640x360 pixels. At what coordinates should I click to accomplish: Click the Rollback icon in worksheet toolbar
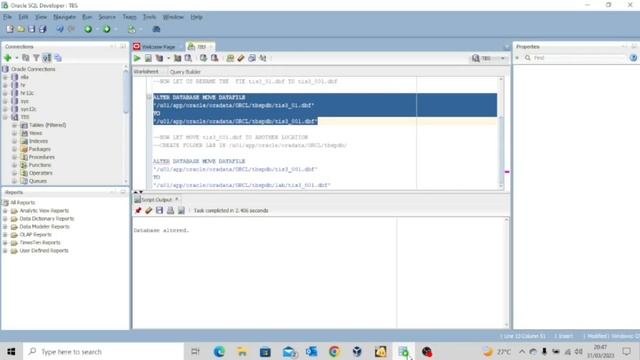[x=214, y=58]
